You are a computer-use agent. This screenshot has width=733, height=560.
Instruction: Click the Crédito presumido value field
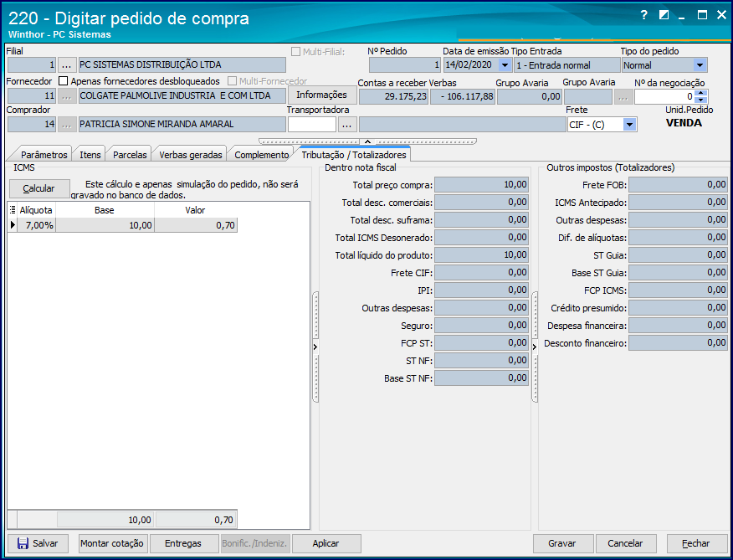point(678,308)
